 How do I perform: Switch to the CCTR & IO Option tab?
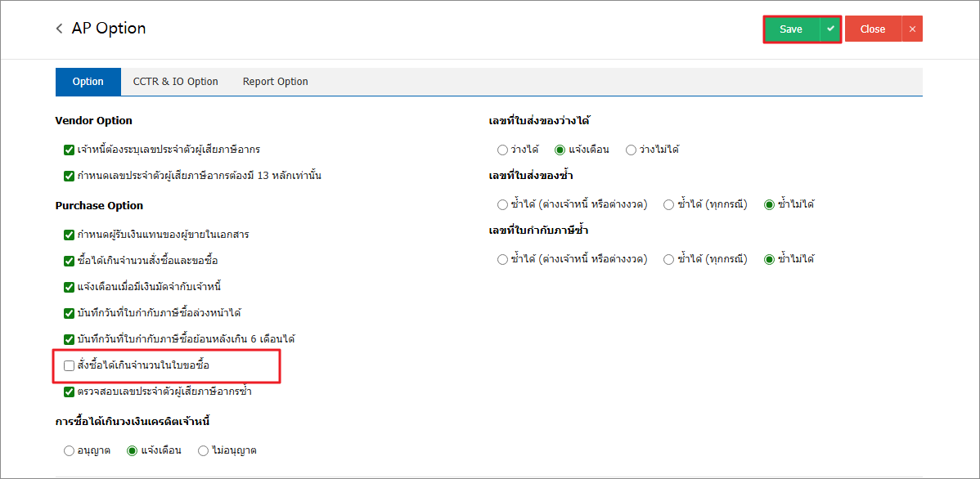coord(175,82)
